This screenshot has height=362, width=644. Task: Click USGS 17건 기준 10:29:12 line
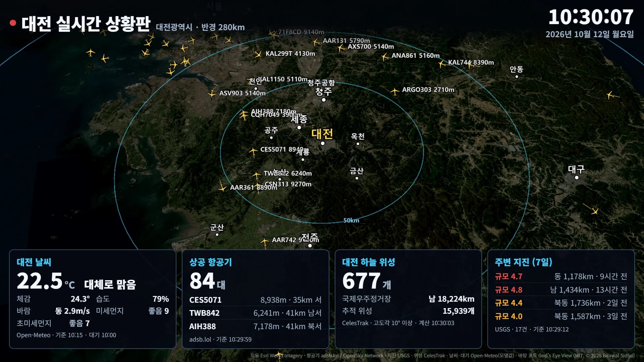[x=532, y=329]
